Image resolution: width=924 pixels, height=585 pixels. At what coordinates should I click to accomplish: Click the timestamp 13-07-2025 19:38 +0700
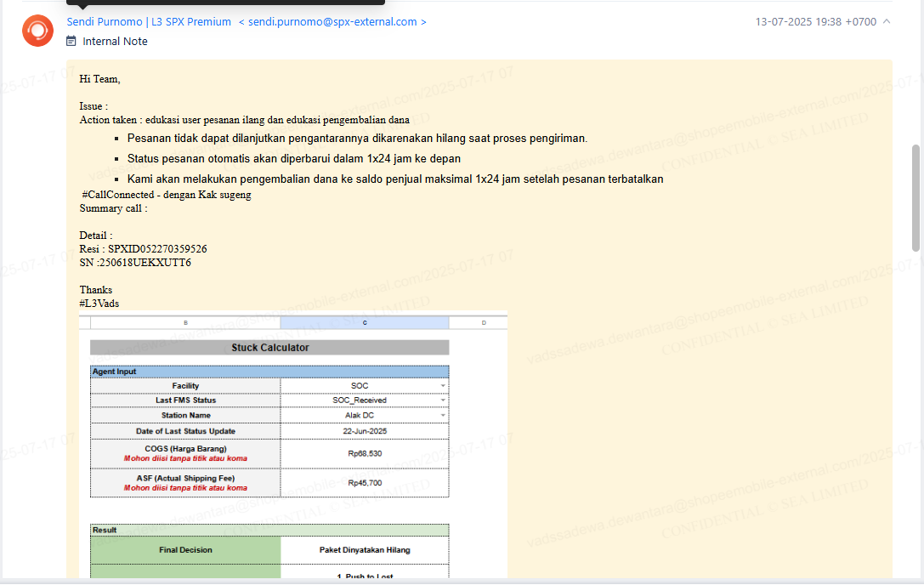tap(815, 22)
